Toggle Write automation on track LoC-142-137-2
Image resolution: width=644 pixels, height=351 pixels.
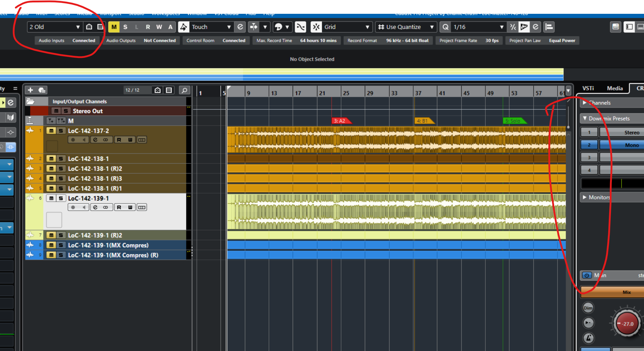click(x=130, y=140)
